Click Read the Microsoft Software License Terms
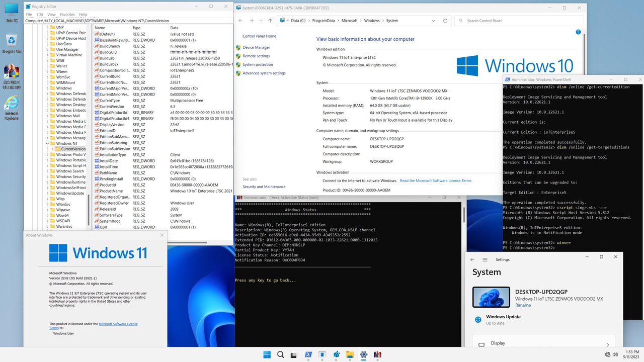The image size is (644, 362). (x=436, y=180)
